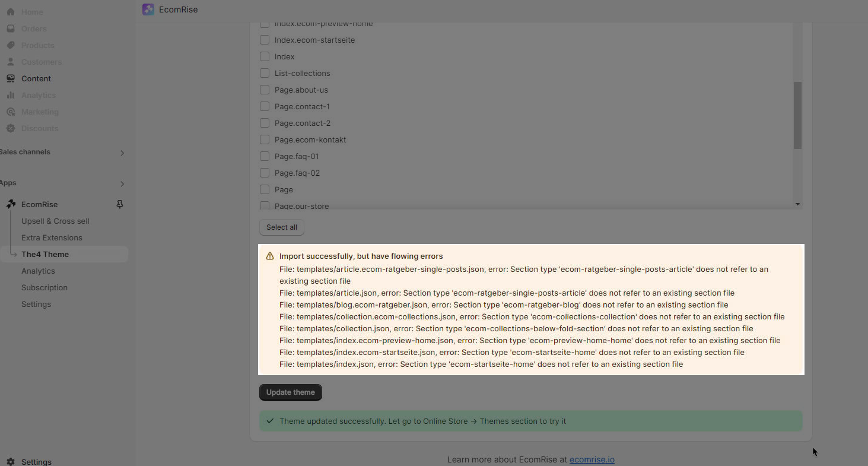This screenshot has width=868, height=466.
Task: Check the Index template checkbox
Action: (265, 56)
